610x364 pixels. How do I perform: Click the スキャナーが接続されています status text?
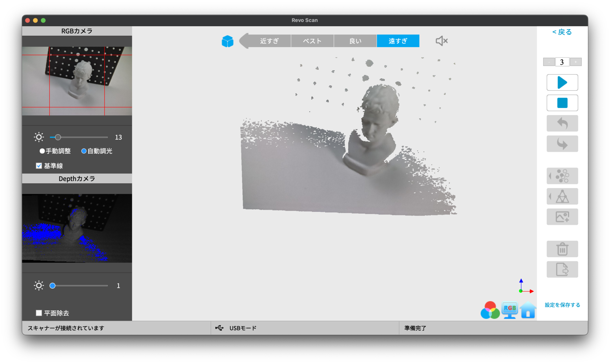point(66,328)
